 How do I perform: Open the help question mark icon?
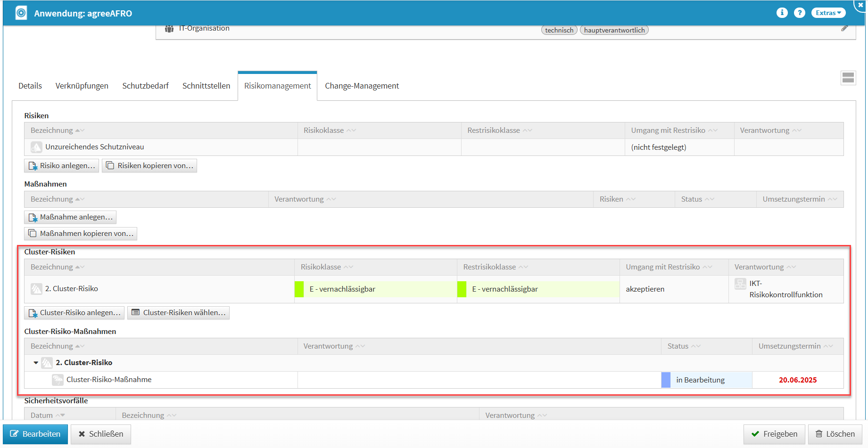799,13
